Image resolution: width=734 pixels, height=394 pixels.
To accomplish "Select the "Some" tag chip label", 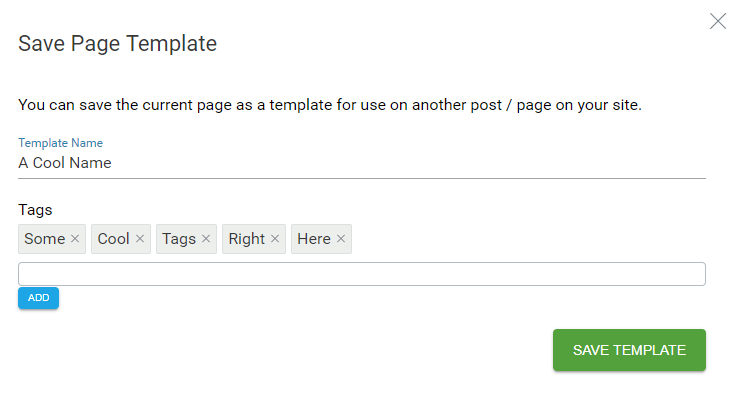I will click(44, 239).
